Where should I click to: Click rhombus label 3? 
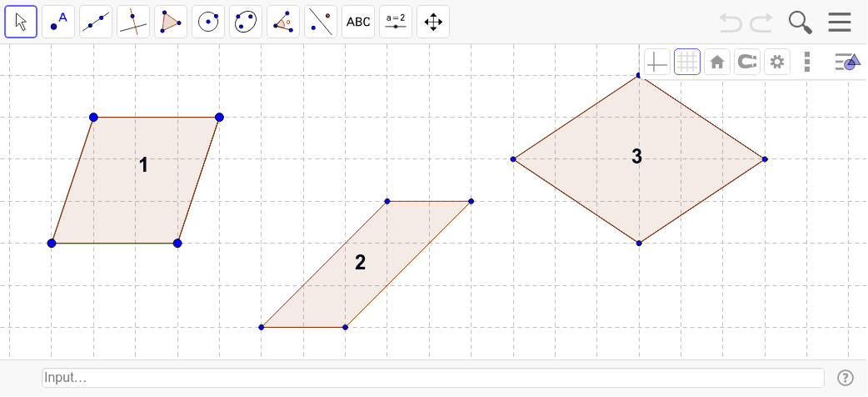coord(637,156)
